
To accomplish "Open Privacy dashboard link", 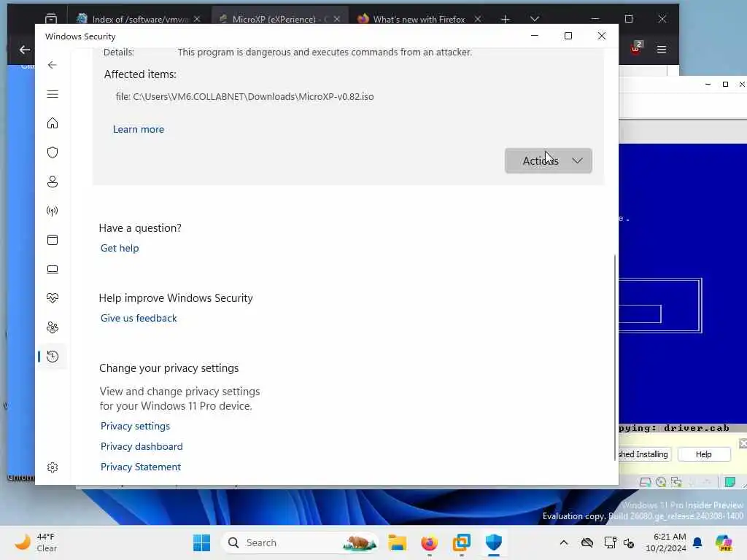I will click(x=142, y=447).
